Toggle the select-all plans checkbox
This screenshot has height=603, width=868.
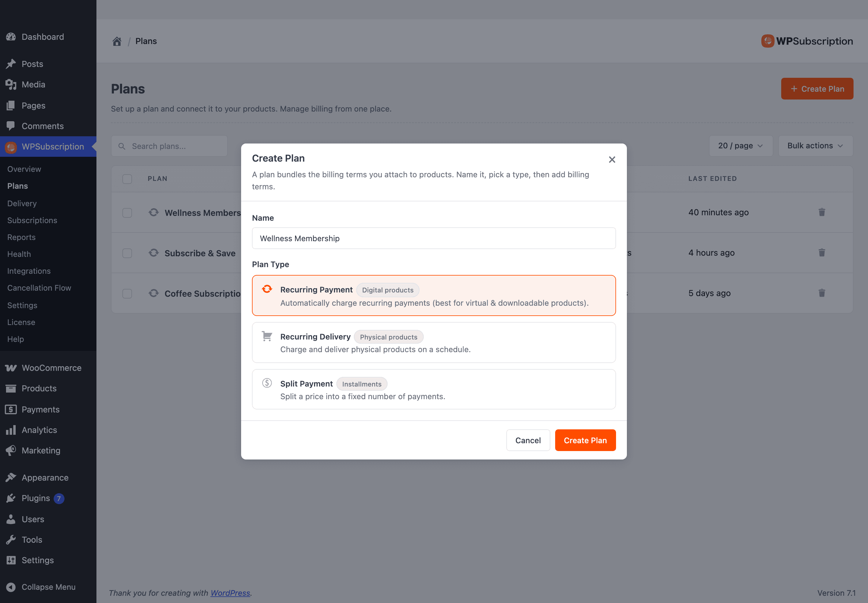tap(127, 179)
